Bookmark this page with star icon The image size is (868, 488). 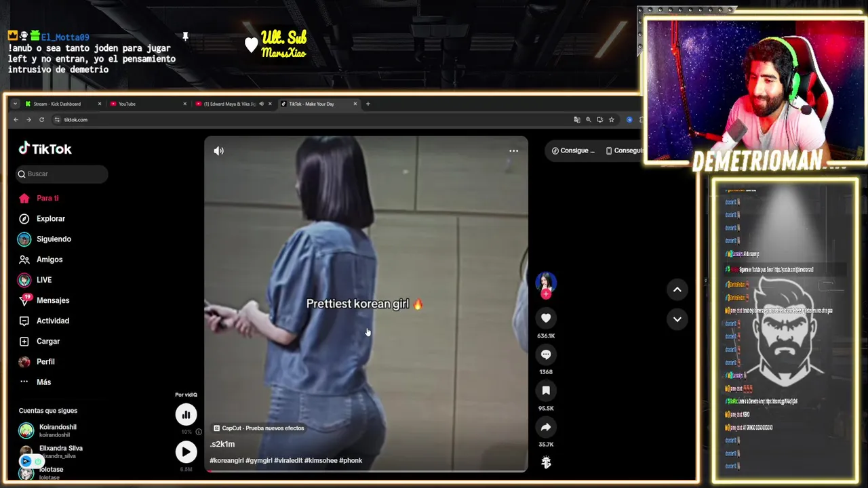pos(611,120)
